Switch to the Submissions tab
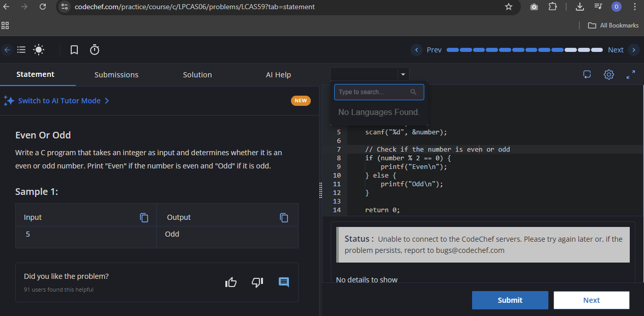Image resolution: width=644 pixels, height=316 pixels. click(x=116, y=75)
